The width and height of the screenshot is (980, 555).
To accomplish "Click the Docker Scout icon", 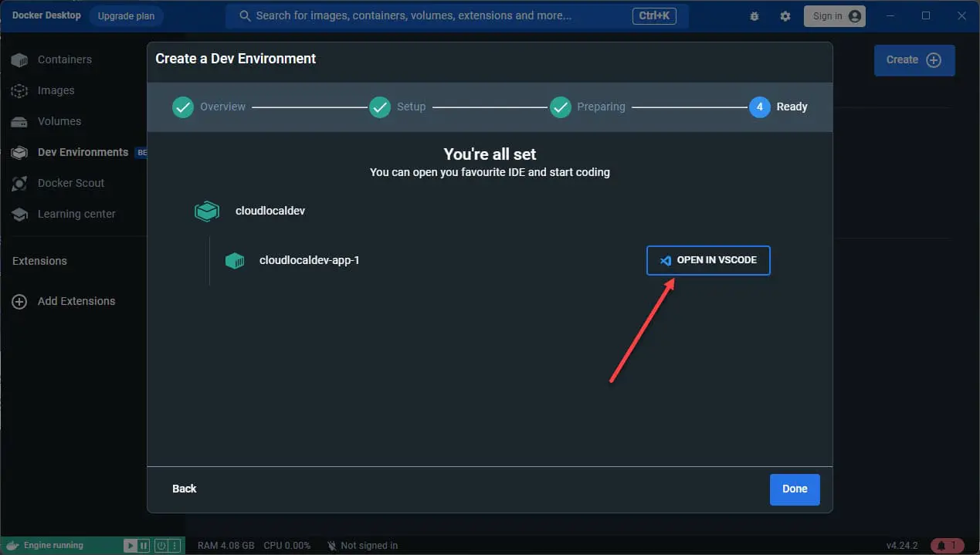I will pos(19,183).
